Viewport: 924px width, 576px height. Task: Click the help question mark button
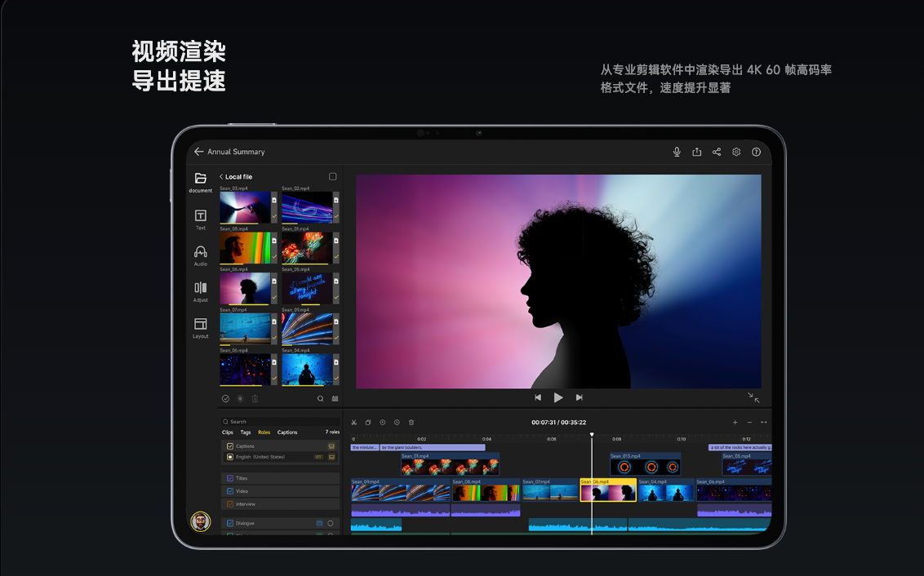756,152
